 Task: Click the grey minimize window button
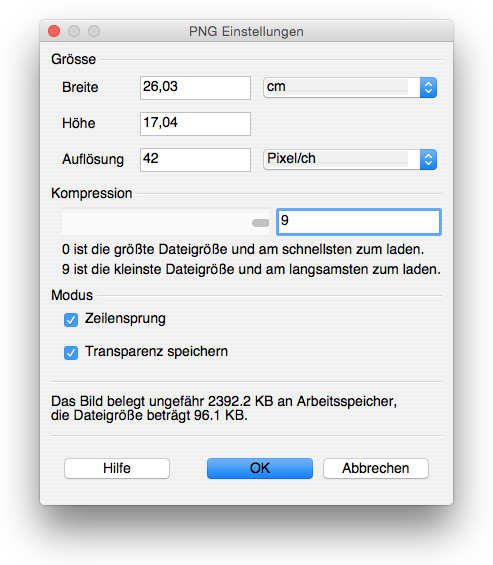(74, 31)
